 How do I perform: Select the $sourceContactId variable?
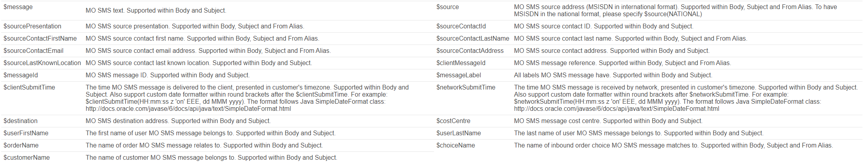[x=461, y=26]
